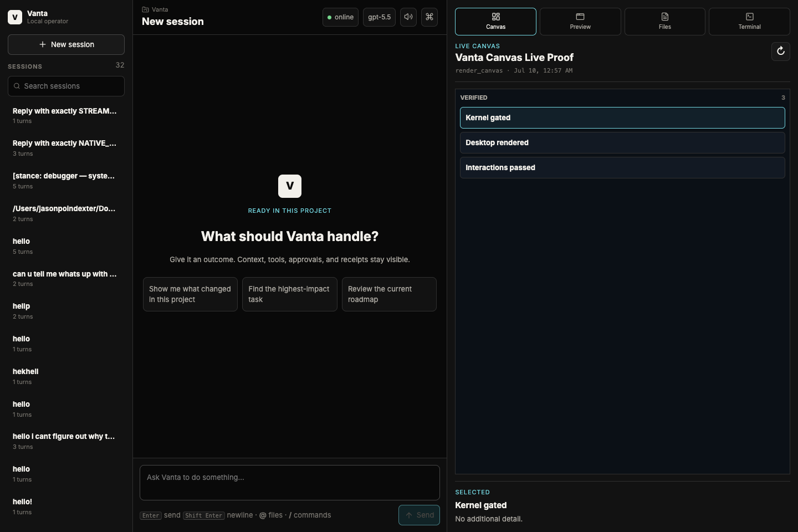Open the command palette icon button
The image size is (798, 532).
point(429,17)
